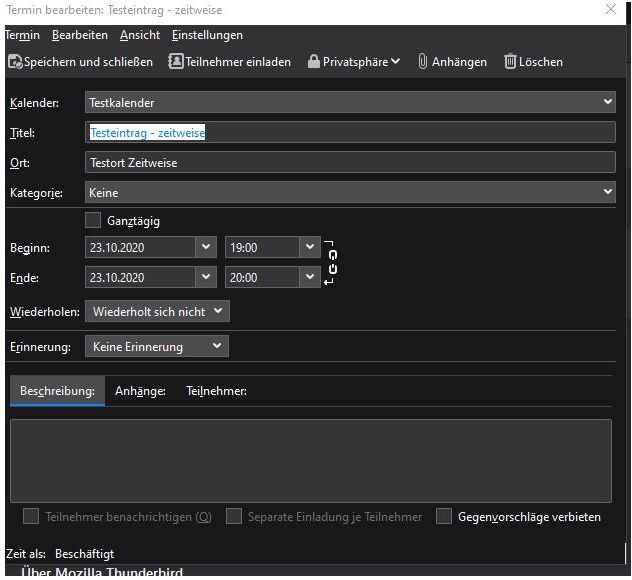The image size is (632, 580).
Task: Check Gegenvorschläge verbieten option
Action: coord(444,516)
